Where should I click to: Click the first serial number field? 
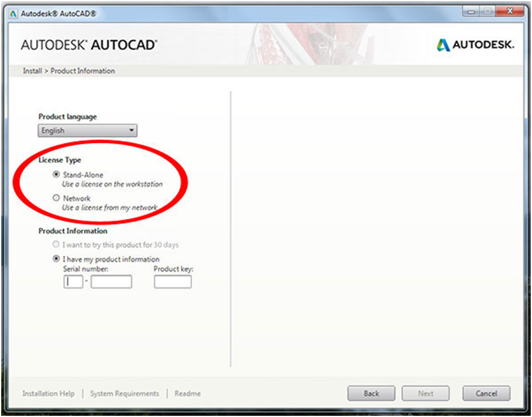click(x=73, y=282)
